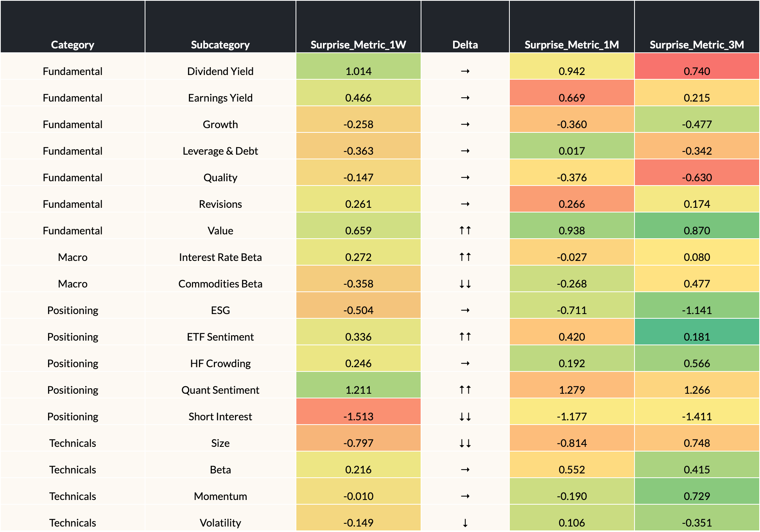The image size is (760, 532).
Task: Click the double up arrow for Value
Action: [465, 230]
